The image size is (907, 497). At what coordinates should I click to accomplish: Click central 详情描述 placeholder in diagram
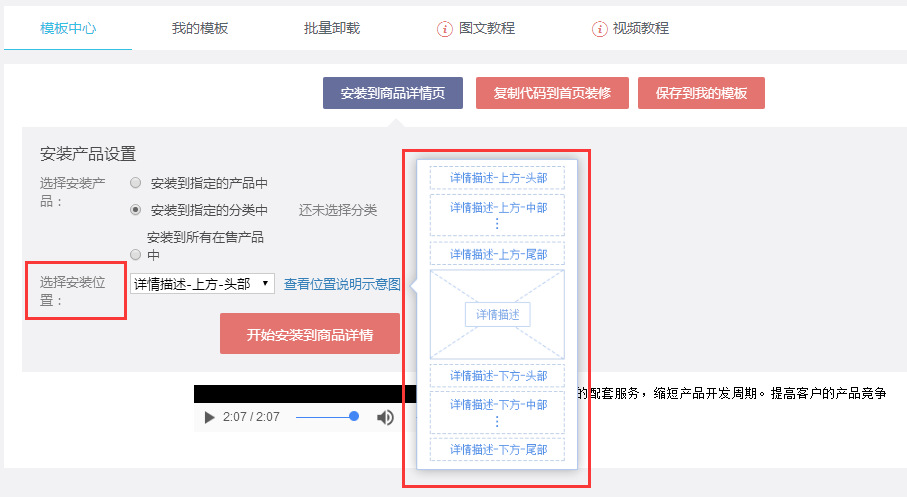point(497,314)
